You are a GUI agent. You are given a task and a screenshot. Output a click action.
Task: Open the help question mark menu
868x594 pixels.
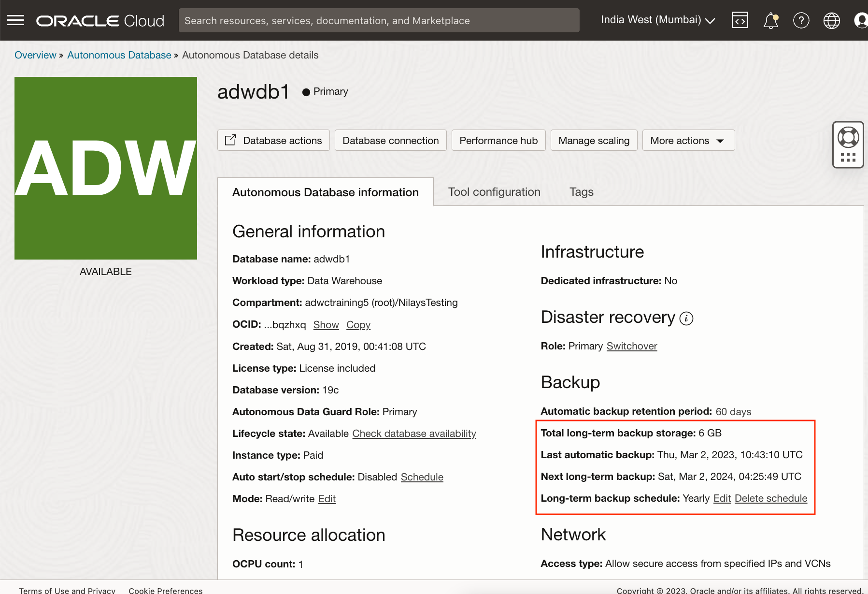801,20
